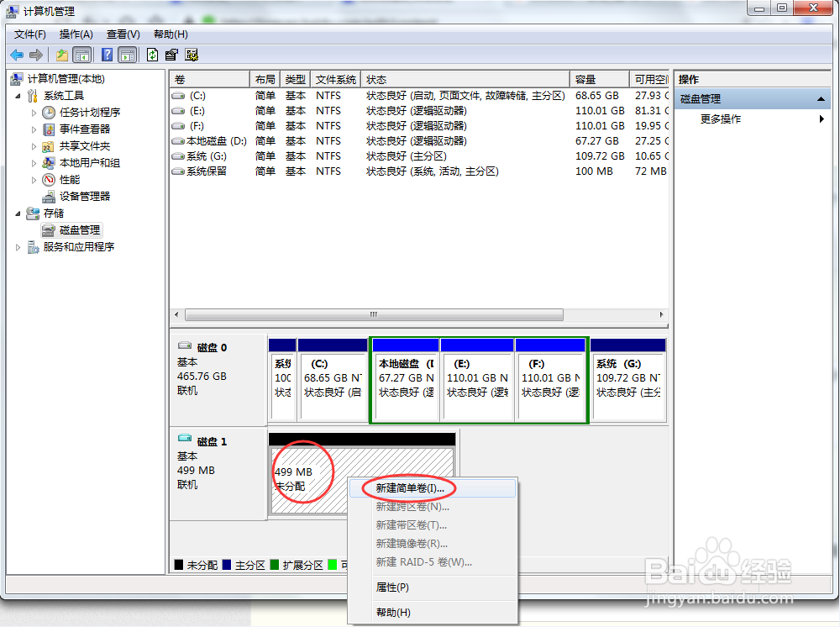The width and height of the screenshot is (840, 627).
Task: Select Task Scheduler (任务计划程序) node
Action: click(90, 113)
